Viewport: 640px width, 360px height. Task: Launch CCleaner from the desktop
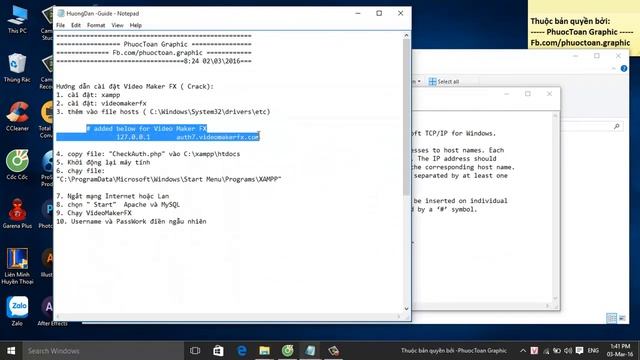[x=17, y=117]
